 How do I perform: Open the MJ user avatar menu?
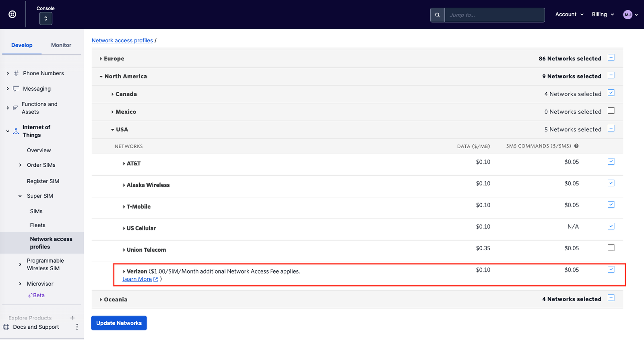tap(630, 15)
